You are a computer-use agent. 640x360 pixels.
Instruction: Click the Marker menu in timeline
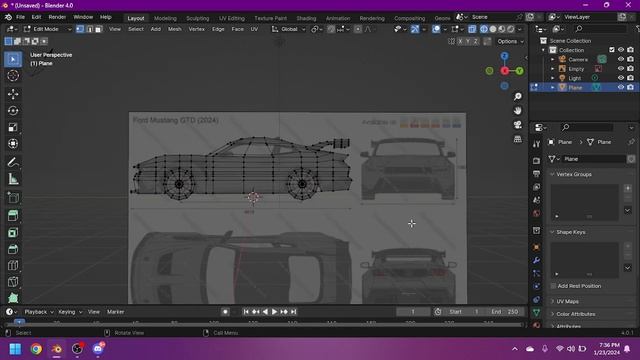pos(116,312)
